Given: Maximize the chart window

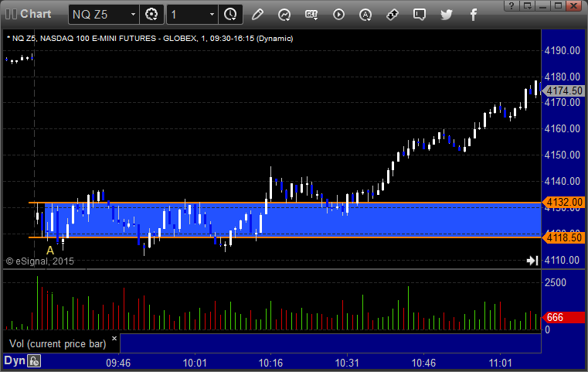Looking at the screenshot, I should pyautogui.click(x=559, y=5).
